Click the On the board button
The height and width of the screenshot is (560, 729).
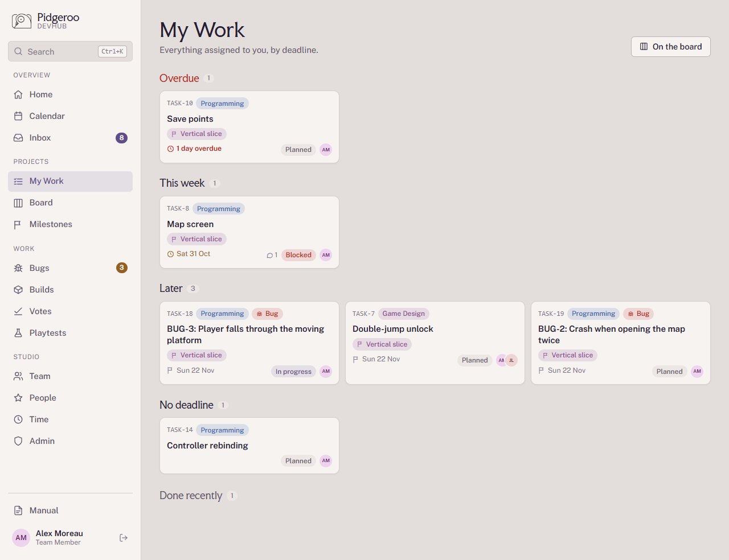pyautogui.click(x=670, y=47)
